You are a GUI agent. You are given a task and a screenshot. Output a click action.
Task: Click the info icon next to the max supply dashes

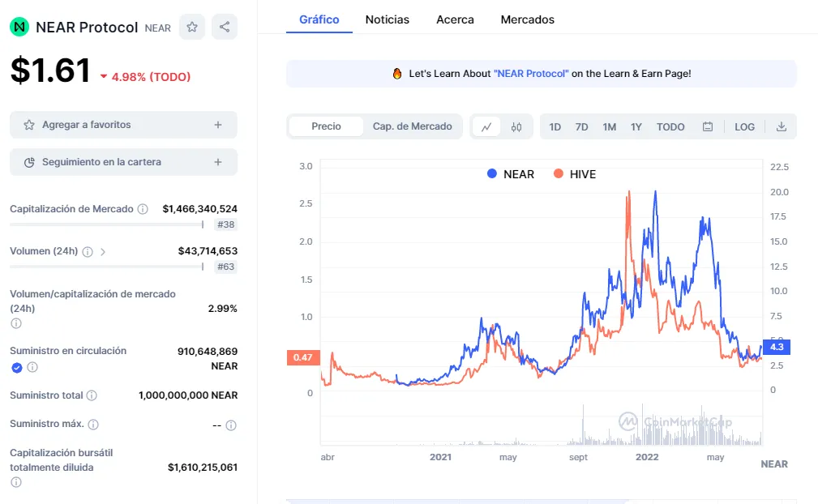[x=231, y=425]
